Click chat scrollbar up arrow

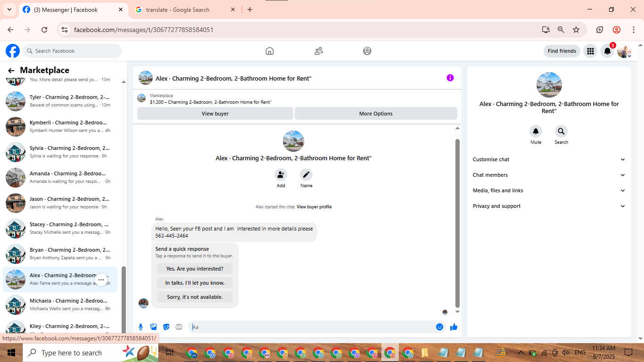coord(457,128)
